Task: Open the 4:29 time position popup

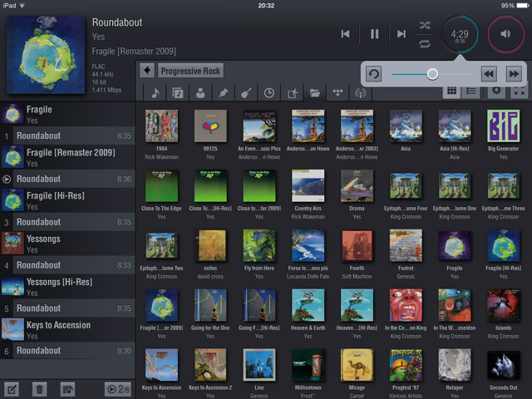Action: pyautogui.click(x=459, y=35)
